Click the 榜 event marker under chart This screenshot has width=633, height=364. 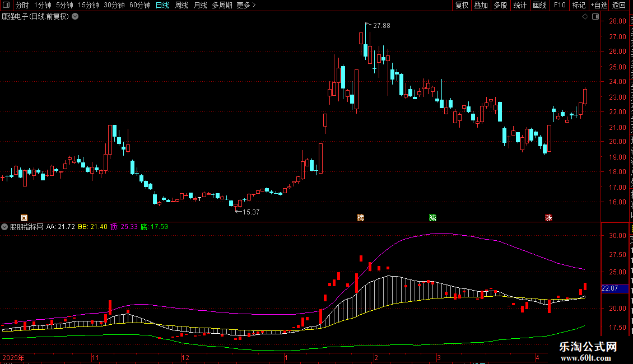tap(361, 217)
